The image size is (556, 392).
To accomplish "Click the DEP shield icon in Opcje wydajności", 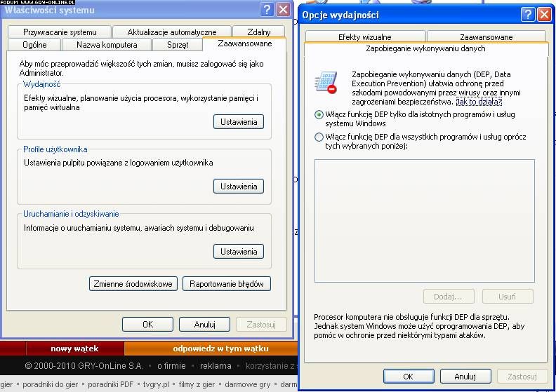I will 326,82.
